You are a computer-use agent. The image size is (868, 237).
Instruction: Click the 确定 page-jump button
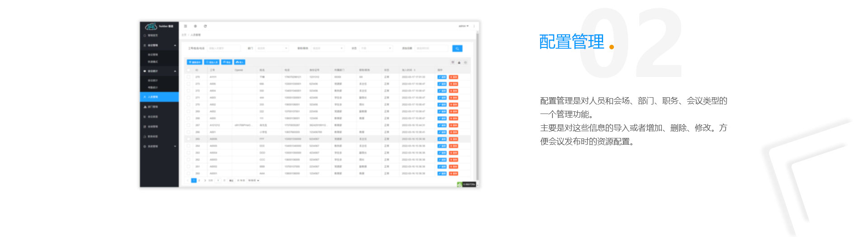click(x=231, y=180)
